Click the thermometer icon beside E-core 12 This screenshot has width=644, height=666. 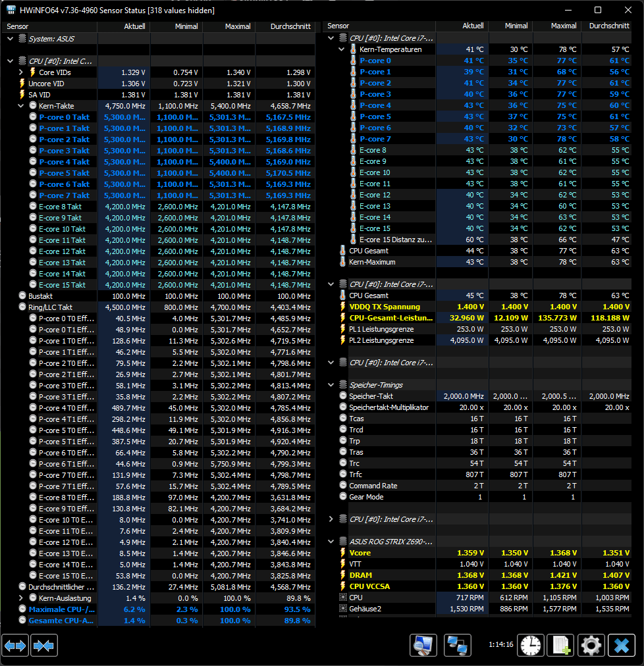coord(353,195)
